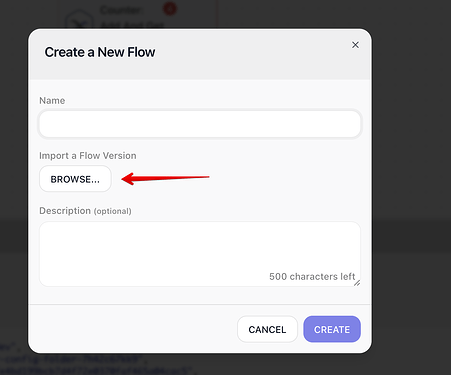Viewport: 451px width, 375px height.
Task: Click the Description (optional) label
Action: coord(85,211)
